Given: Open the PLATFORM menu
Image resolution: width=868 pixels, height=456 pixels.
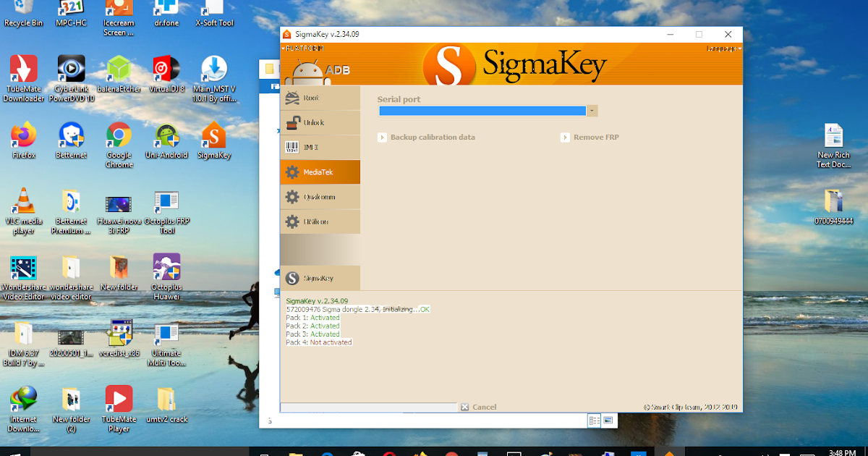Looking at the screenshot, I should pos(302,48).
